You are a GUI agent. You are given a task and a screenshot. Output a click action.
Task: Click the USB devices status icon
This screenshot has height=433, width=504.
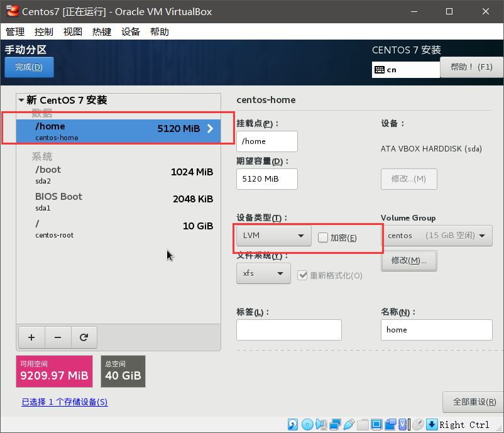click(x=349, y=424)
